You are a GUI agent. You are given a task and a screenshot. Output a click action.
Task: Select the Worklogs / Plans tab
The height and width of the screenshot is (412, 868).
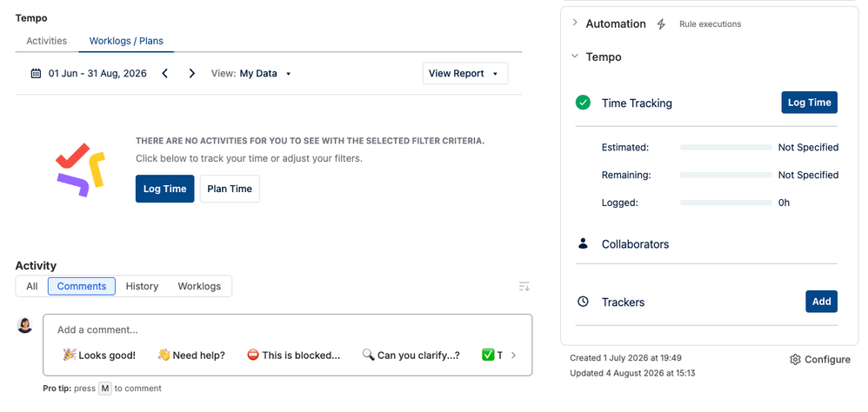pyautogui.click(x=126, y=41)
